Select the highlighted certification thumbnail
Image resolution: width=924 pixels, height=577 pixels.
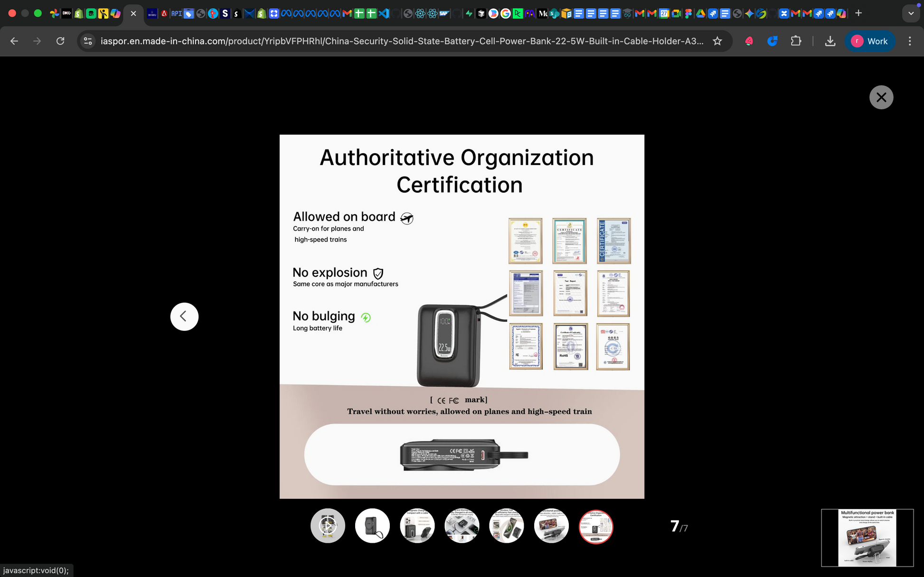point(596,527)
